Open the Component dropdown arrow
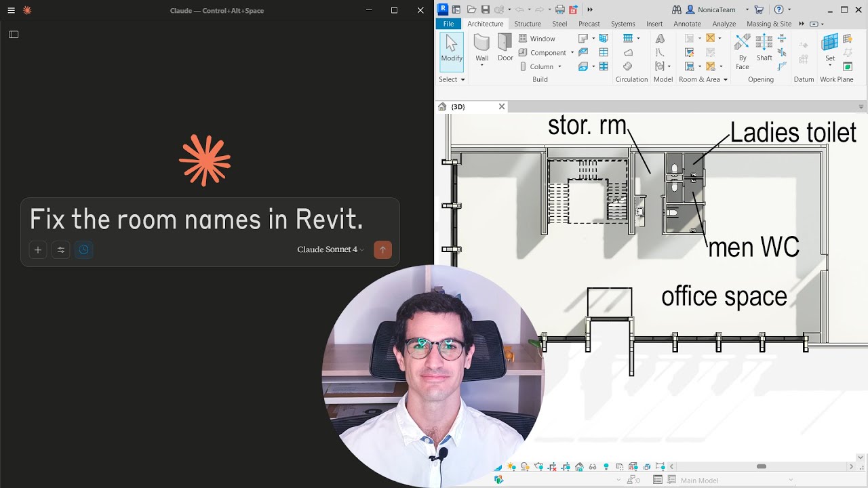Viewport: 868px width, 488px height. pyautogui.click(x=572, y=53)
